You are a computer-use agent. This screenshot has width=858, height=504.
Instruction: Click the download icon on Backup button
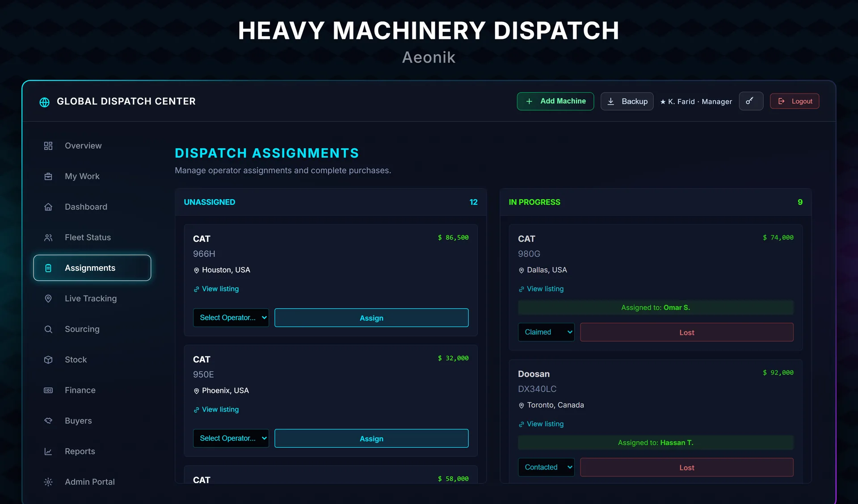(611, 101)
